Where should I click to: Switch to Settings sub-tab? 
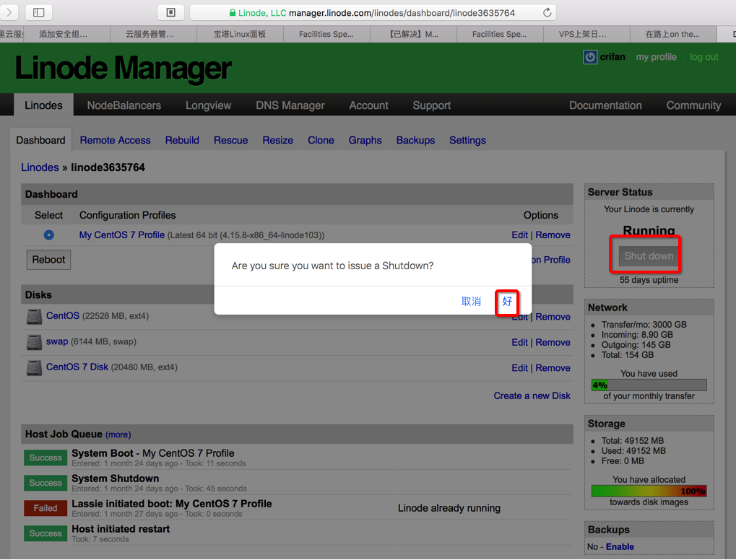tap(467, 140)
